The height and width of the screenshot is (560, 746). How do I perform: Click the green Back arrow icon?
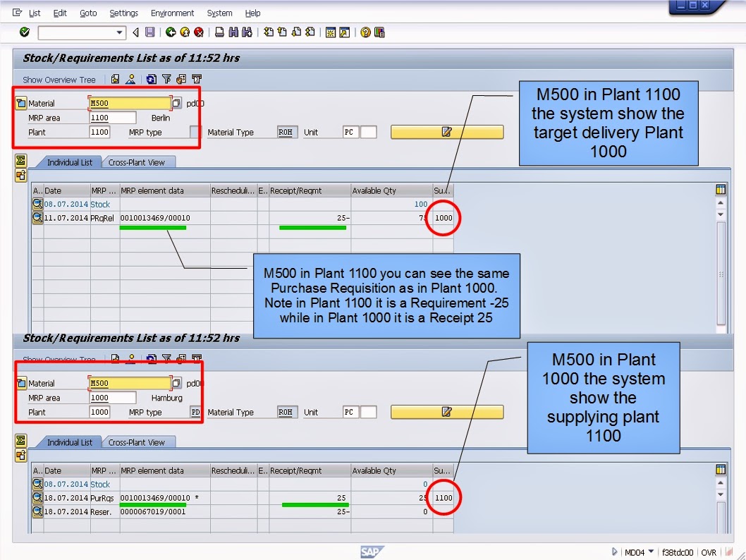pyautogui.click(x=171, y=32)
